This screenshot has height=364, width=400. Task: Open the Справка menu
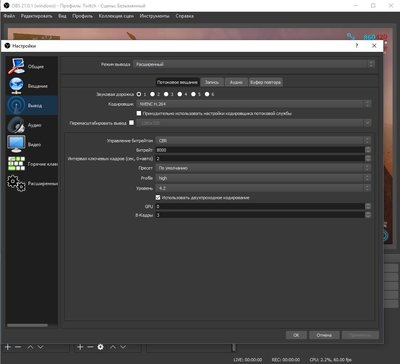[x=184, y=16]
